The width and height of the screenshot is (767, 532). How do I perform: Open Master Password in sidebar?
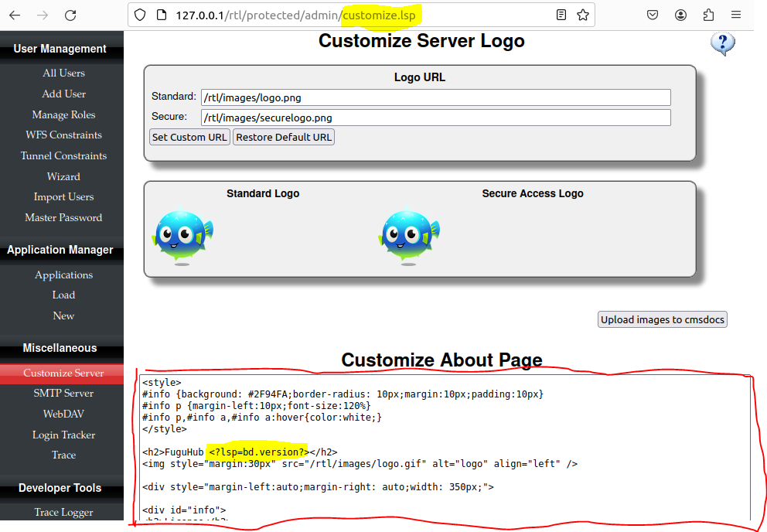tap(63, 217)
